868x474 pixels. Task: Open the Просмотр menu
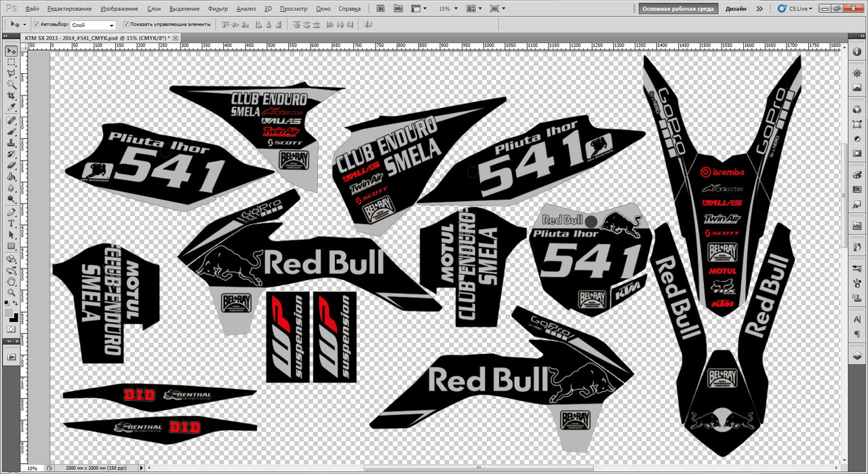(x=294, y=9)
